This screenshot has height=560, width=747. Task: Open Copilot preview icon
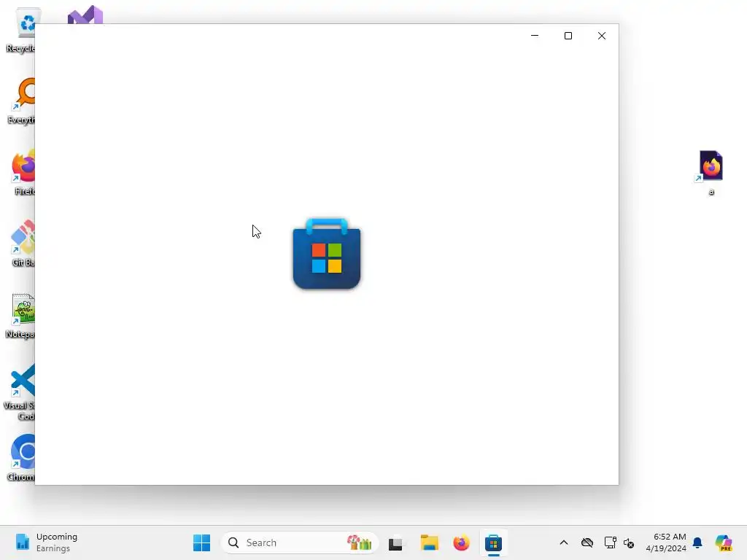point(724,542)
